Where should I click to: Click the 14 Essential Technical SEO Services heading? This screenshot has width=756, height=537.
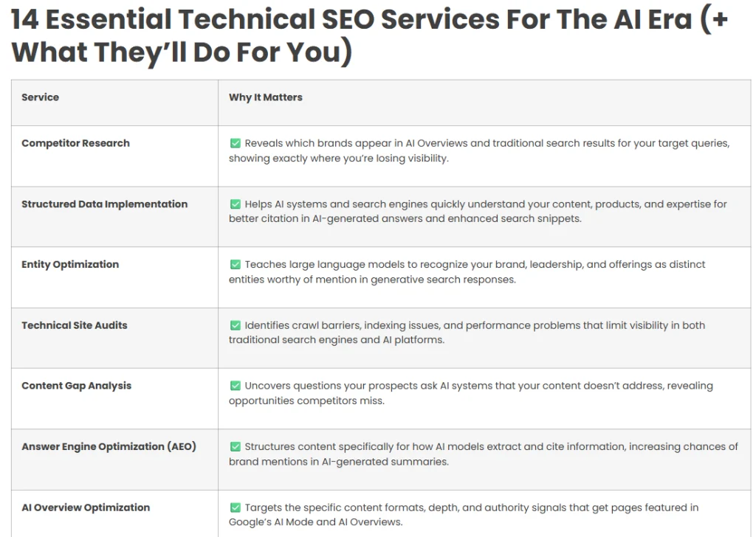[369, 35]
